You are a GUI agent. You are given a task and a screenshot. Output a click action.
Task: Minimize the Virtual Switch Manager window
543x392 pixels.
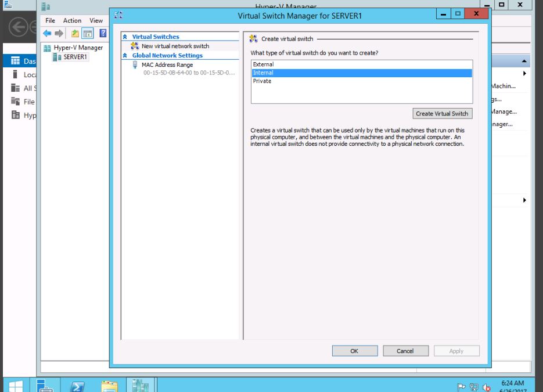(443, 14)
